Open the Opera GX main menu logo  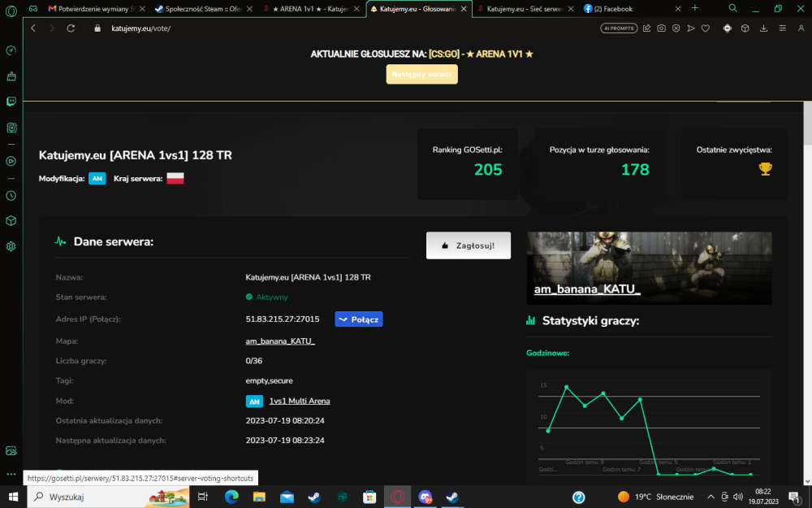(x=11, y=11)
